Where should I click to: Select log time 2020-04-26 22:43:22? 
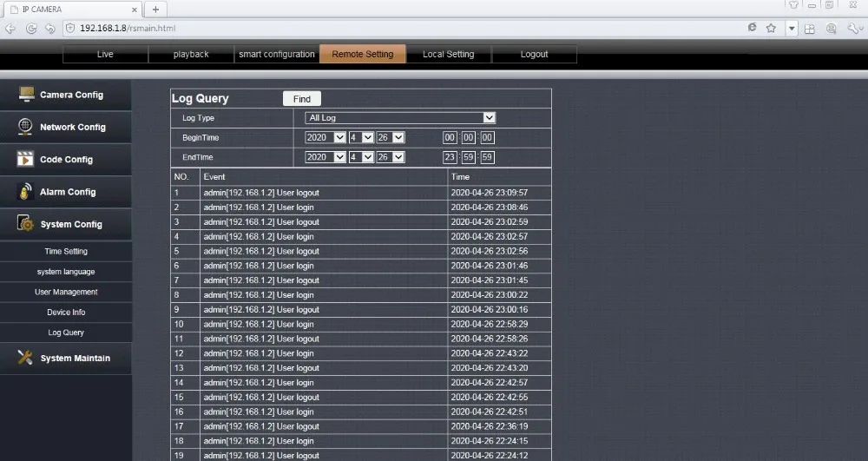tap(490, 353)
